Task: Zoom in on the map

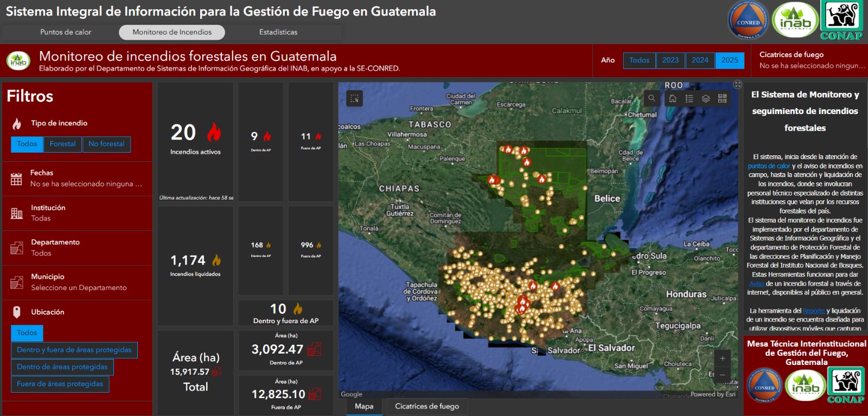Action: point(723,358)
